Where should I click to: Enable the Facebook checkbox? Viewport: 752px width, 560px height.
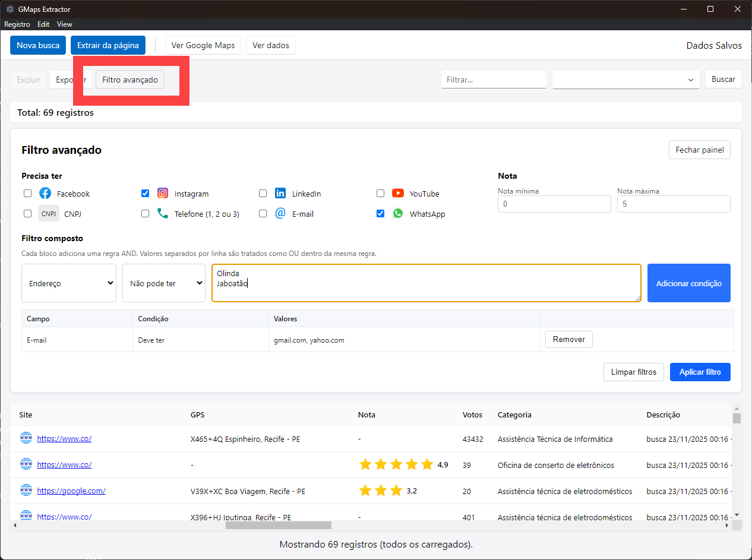coord(27,194)
